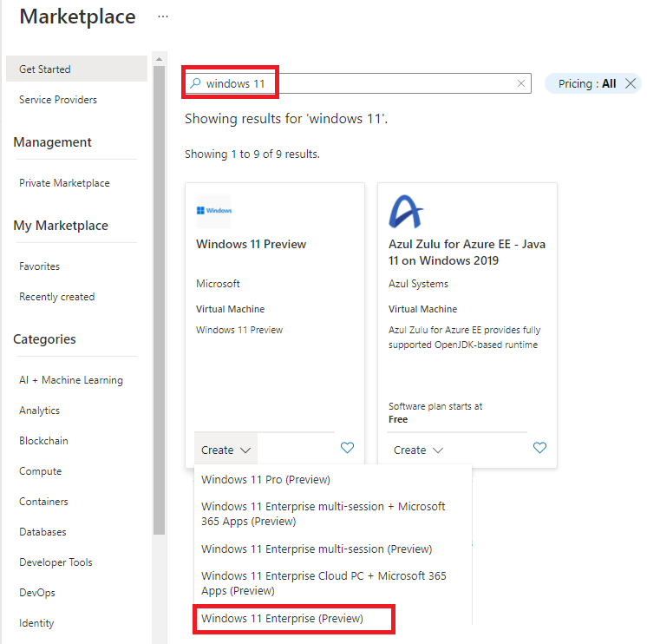Open the Windows logo thumbnail
The width and height of the screenshot is (647, 644).
tap(213, 211)
